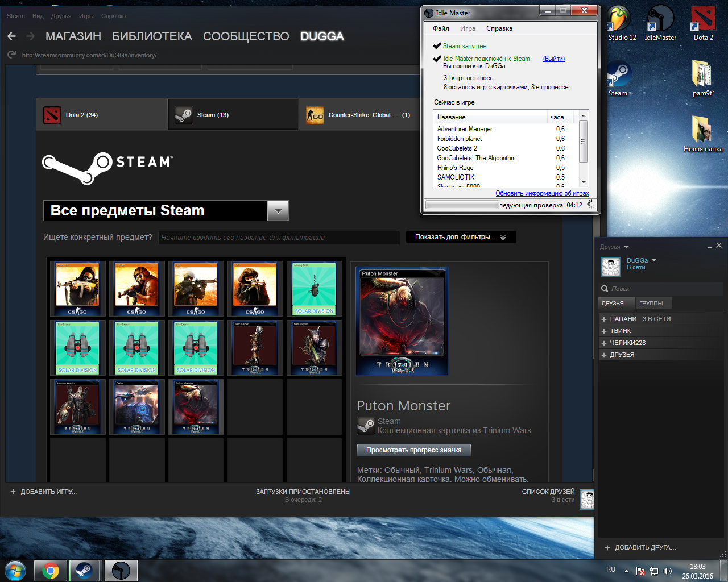Show hidden system tray icons
This screenshot has height=582, width=728.
pyautogui.click(x=626, y=571)
